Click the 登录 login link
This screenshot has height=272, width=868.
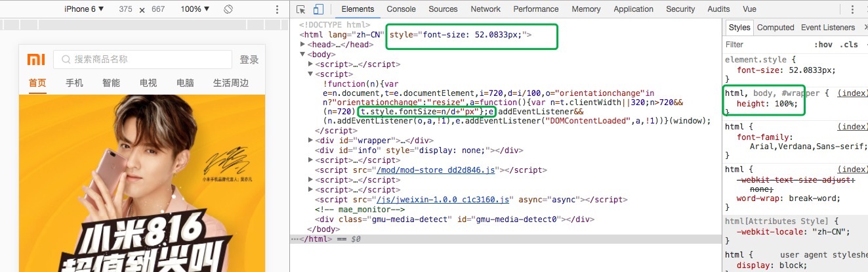(x=249, y=60)
